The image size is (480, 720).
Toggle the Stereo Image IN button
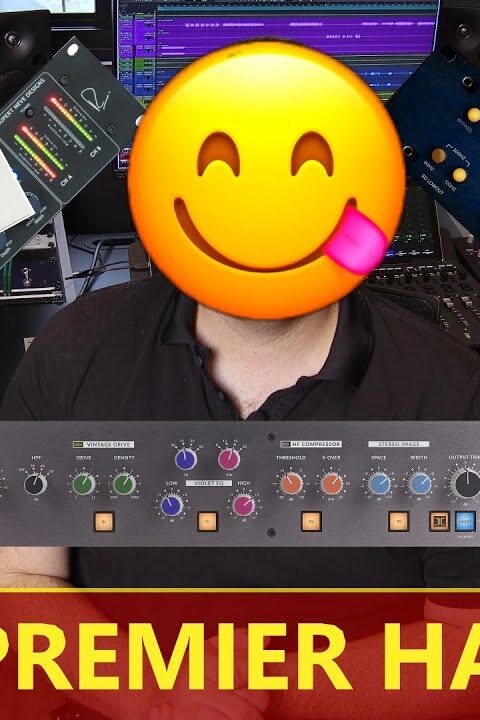click(x=398, y=521)
